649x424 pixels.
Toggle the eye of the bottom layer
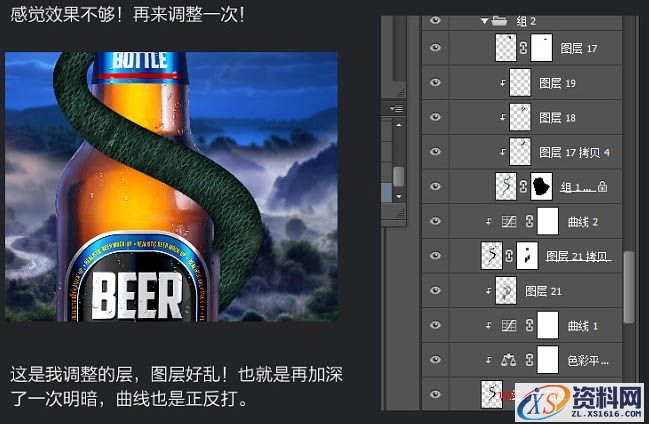(435, 394)
